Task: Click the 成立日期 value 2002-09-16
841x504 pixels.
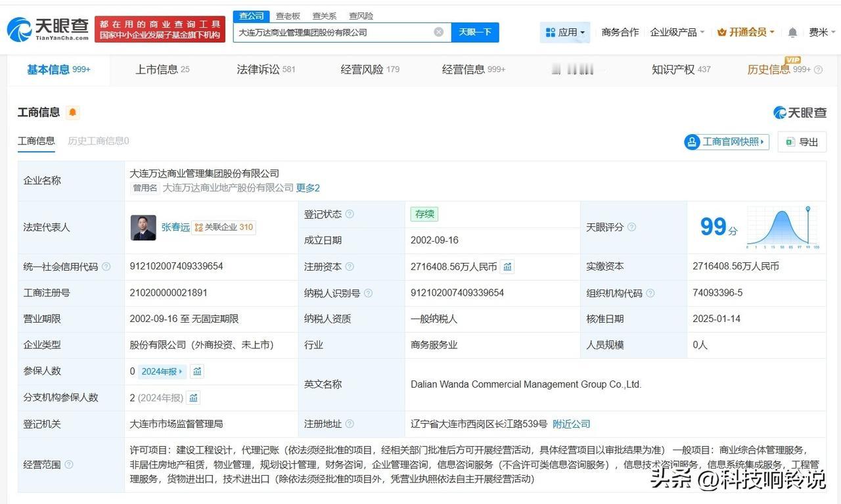Action: coord(435,241)
